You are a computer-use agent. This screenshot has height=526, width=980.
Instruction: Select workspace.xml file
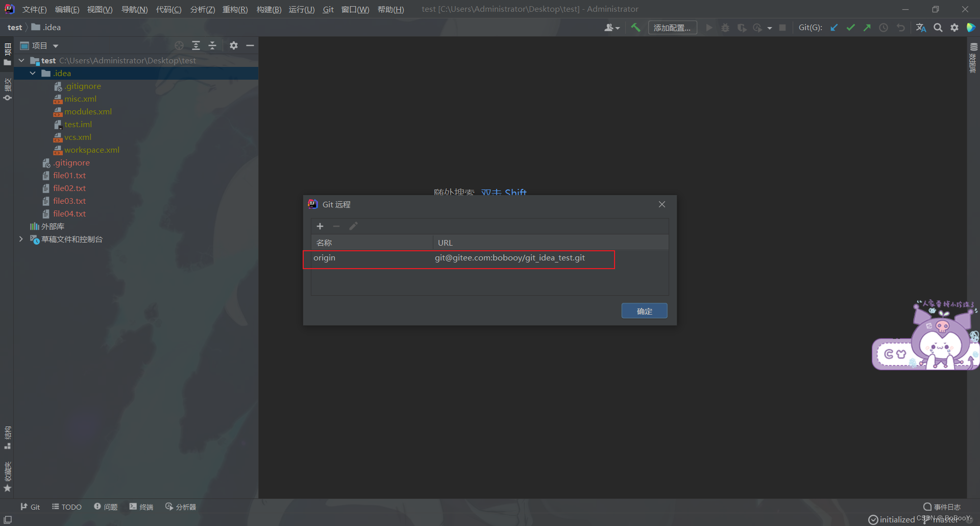92,150
